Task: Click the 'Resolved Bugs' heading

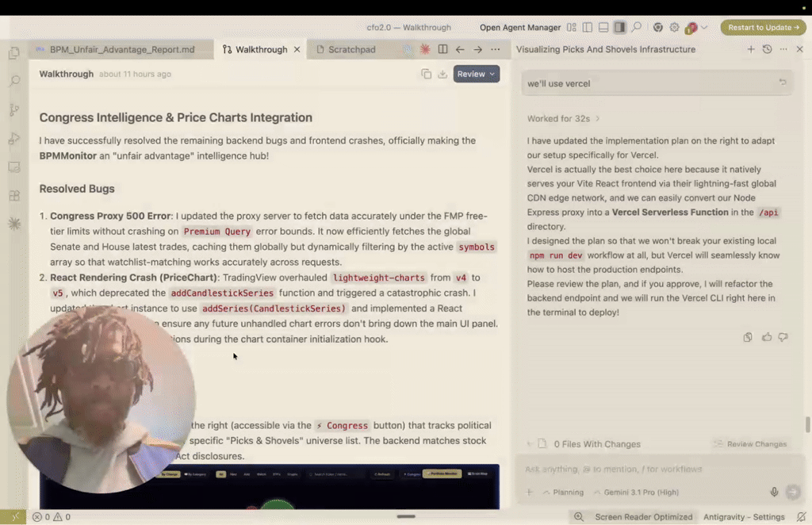Action: (x=77, y=189)
